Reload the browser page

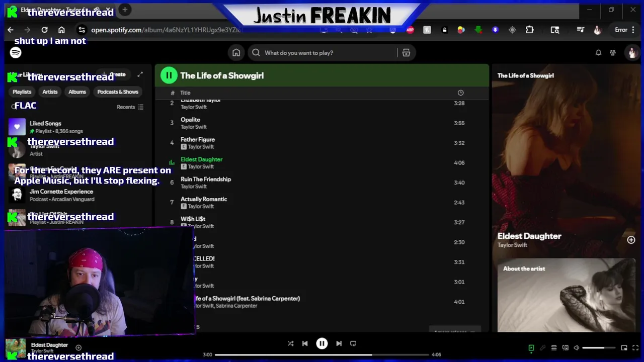[44, 30]
